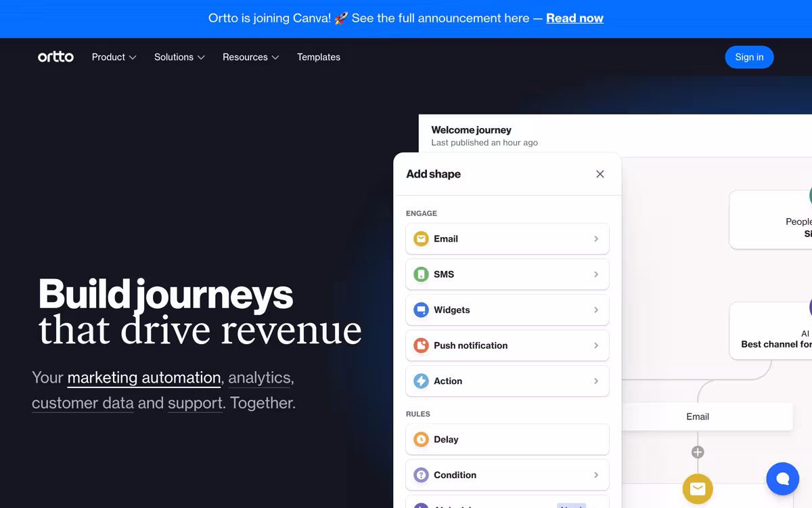812x508 pixels.
Task: Open the marketing automation link
Action: 144,378
